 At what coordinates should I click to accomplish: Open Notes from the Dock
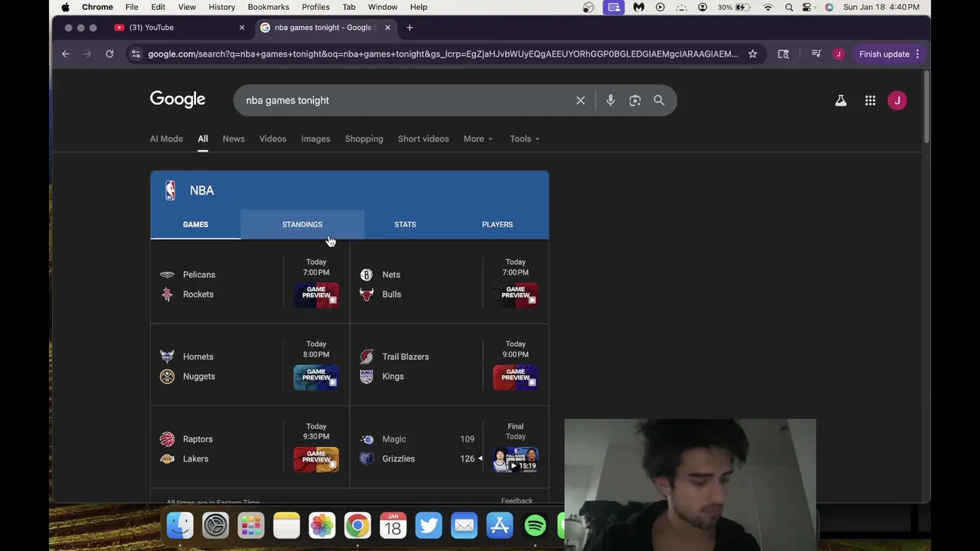[286, 526]
